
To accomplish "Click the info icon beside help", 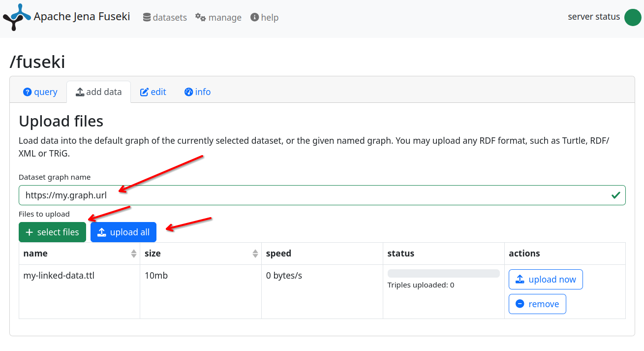I will point(254,17).
